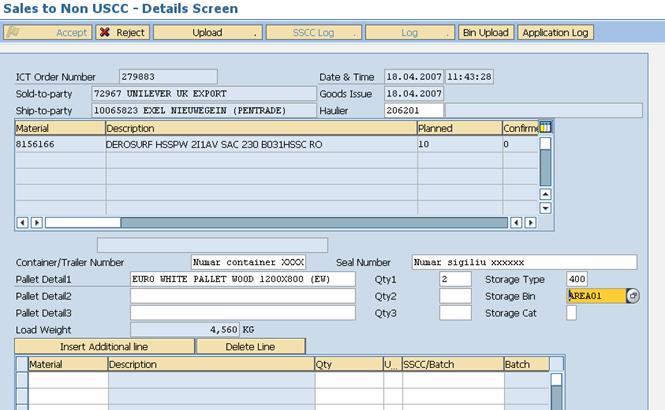Select first row of the lower SSCC table
665x410 pixels.
point(21,380)
